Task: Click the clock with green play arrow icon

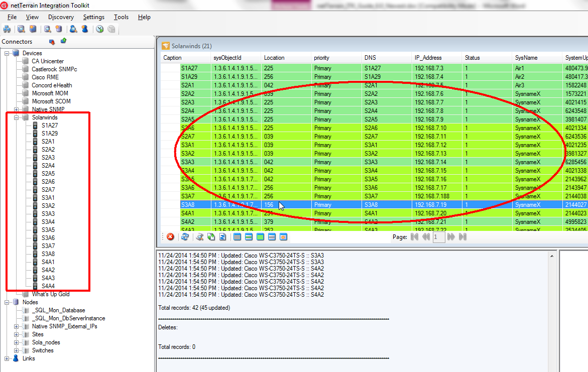Action: tap(100, 29)
